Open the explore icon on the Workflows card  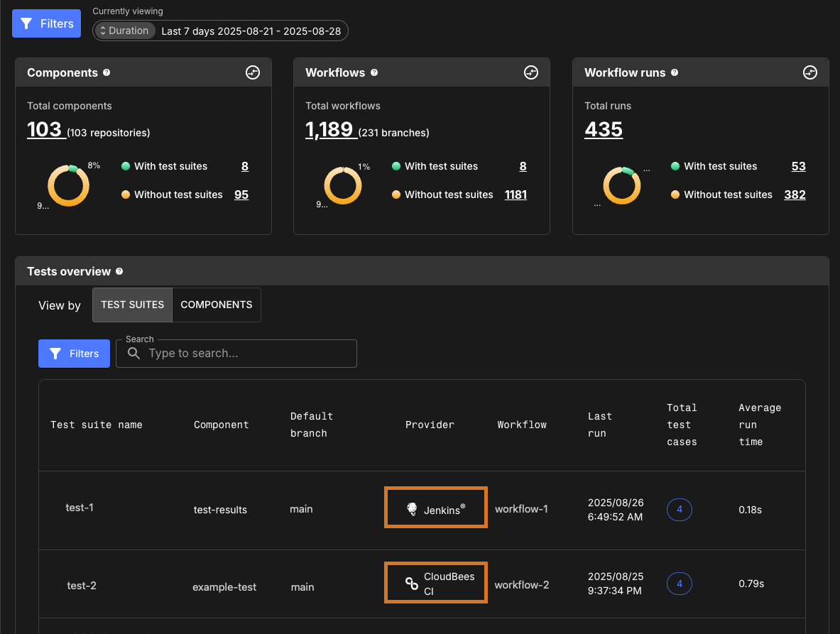[x=530, y=72]
